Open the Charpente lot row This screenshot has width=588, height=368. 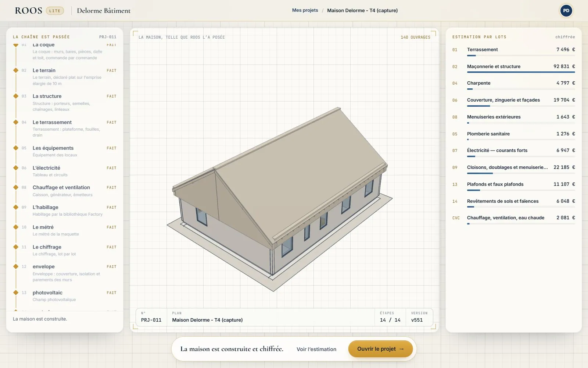(513, 85)
